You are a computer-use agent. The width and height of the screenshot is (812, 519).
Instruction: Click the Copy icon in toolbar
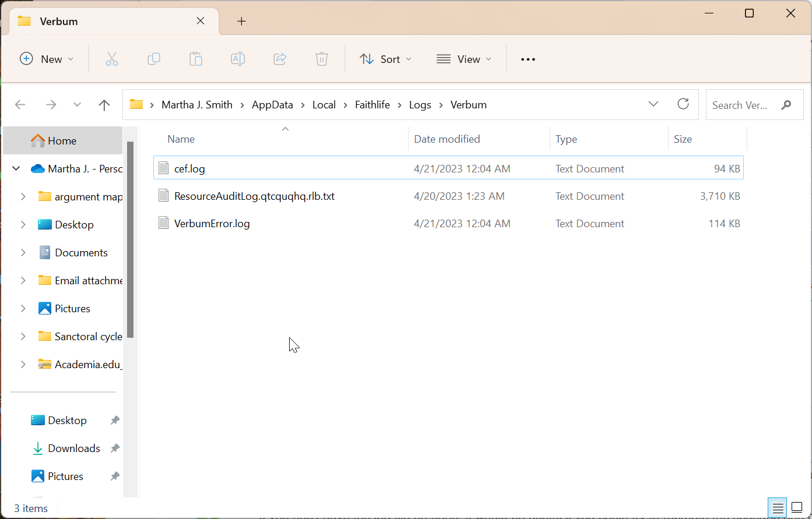pyautogui.click(x=154, y=59)
